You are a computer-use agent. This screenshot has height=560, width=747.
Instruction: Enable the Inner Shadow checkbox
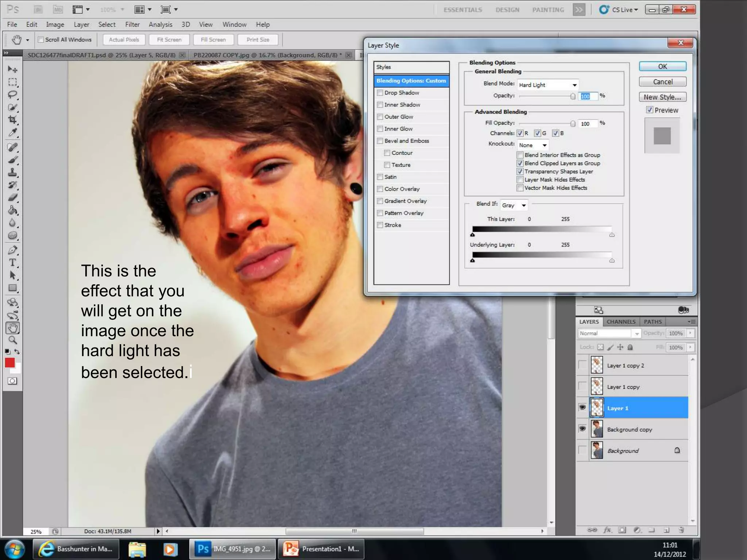[380, 105]
